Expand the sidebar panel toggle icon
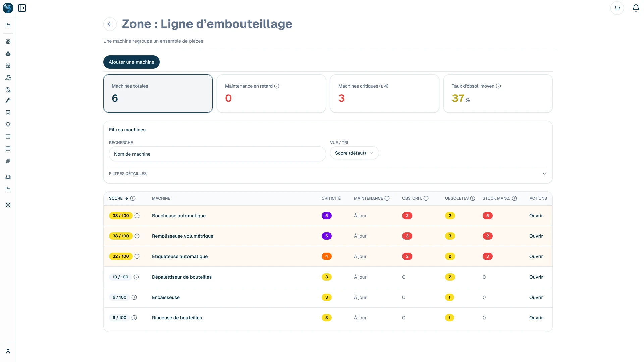This screenshot has width=644, height=362. point(22,8)
